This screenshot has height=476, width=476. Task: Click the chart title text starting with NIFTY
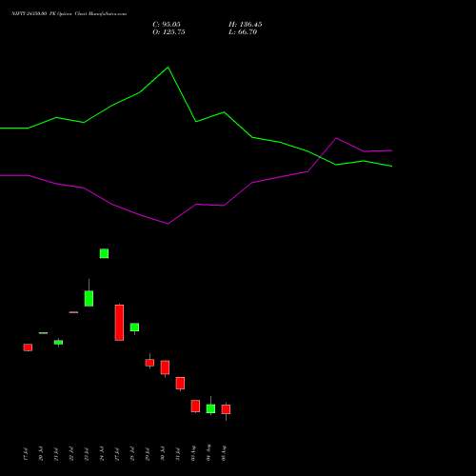(69, 14)
